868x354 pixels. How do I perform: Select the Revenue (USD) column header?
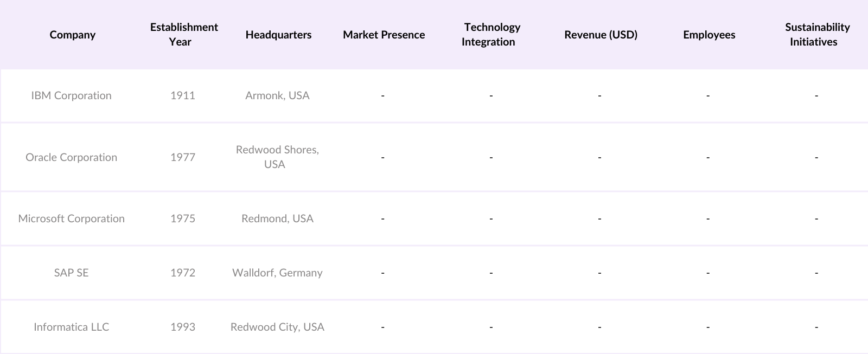[x=601, y=35]
